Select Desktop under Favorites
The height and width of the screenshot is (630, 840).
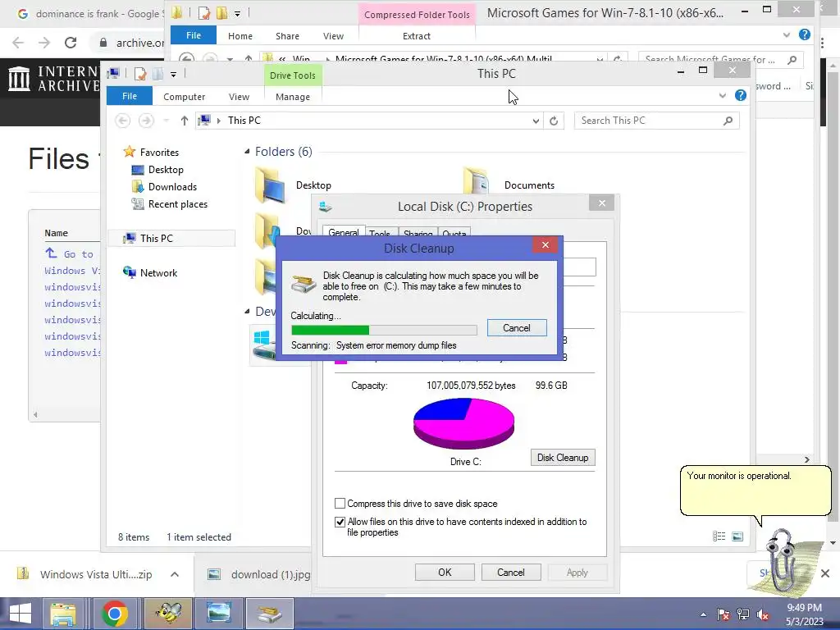coord(166,170)
